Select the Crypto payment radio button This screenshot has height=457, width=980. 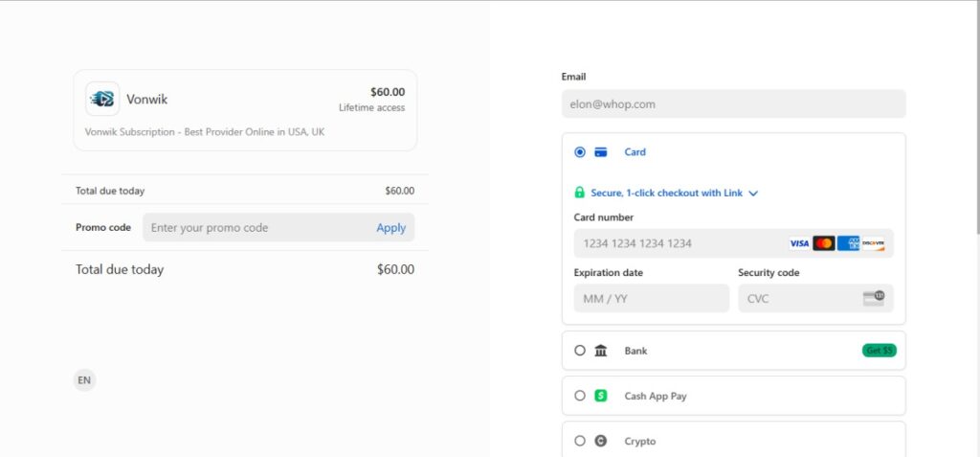pyautogui.click(x=580, y=441)
